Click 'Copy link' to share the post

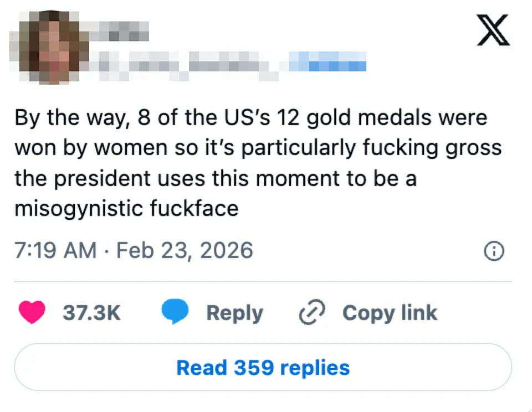coord(389,312)
